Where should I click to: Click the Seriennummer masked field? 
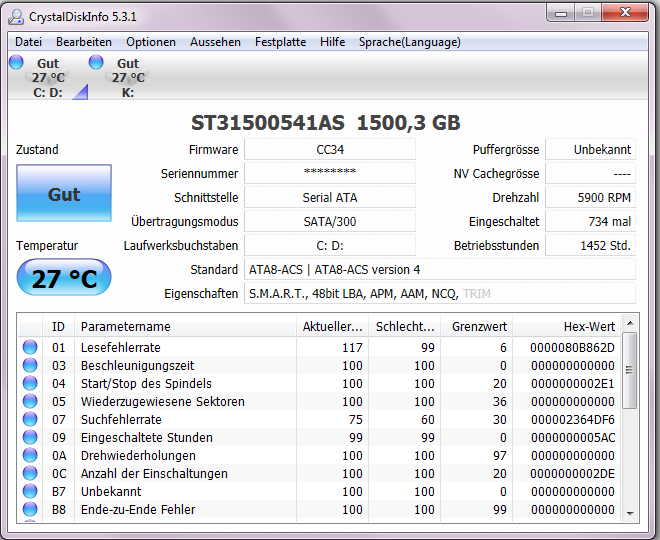point(330,173)
